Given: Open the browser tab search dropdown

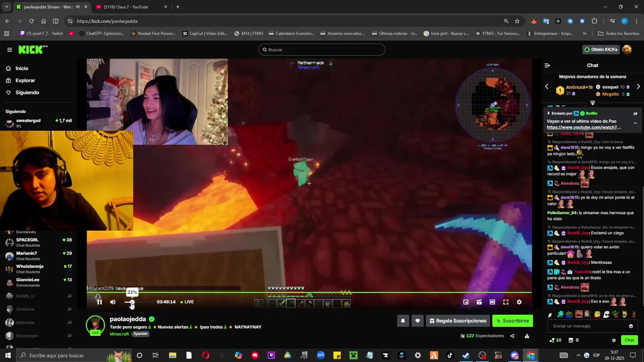Looking at the screenshot, I should pyautogui.click(x=6, y=7).
